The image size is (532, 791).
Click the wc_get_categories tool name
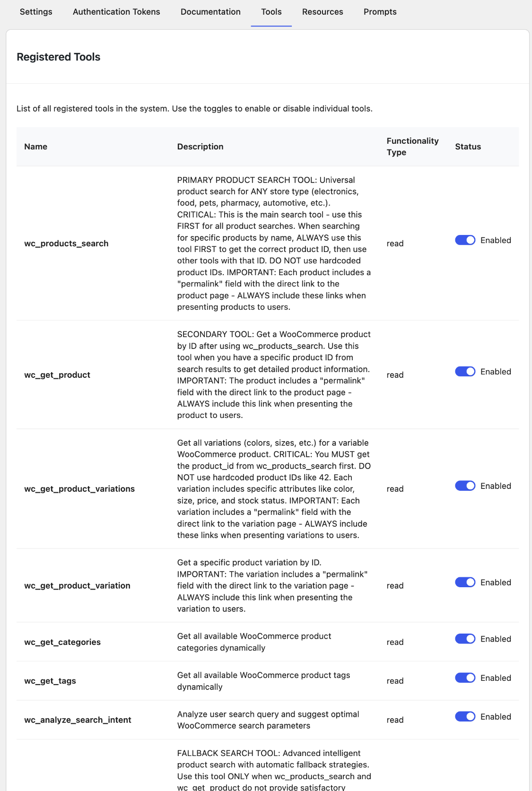coord(62,642)
